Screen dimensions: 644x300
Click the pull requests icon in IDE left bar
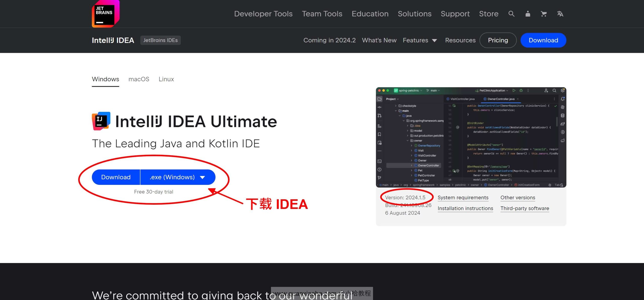point(379,116)
